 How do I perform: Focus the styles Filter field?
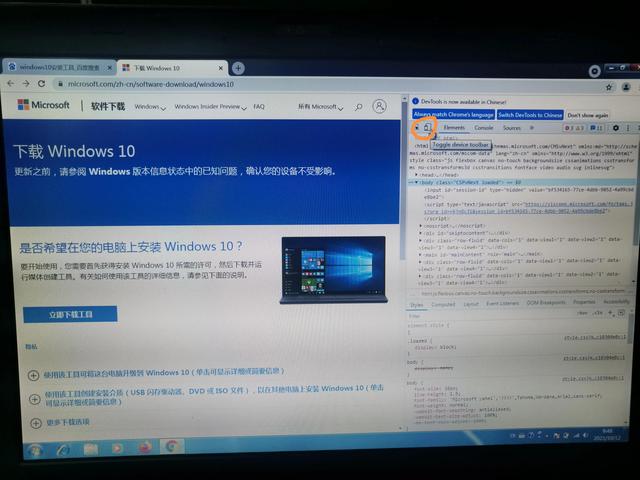pos(490,316)
